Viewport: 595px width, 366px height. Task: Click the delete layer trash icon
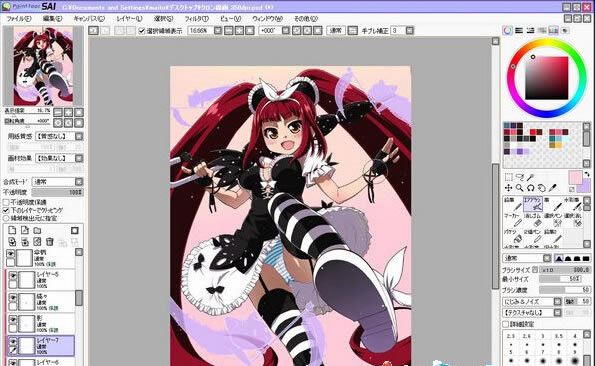click(49, 242)
